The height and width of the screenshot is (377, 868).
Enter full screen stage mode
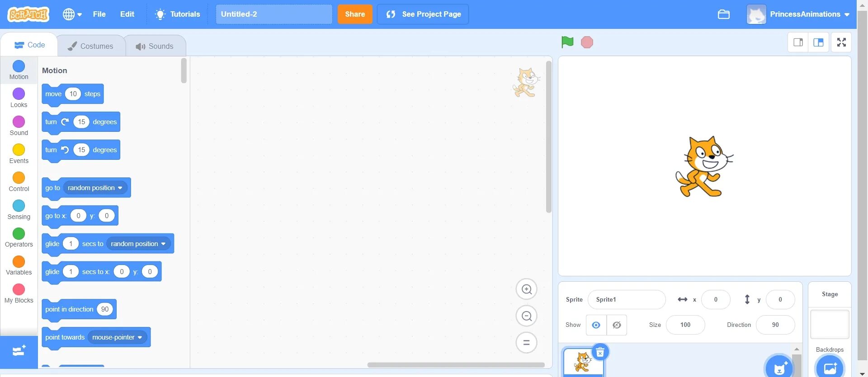pos(841,42)
